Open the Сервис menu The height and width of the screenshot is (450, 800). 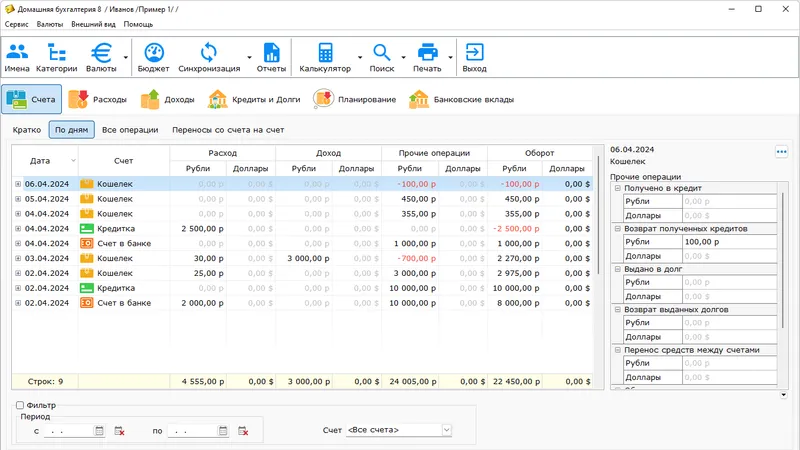click(x=17, y=23)
